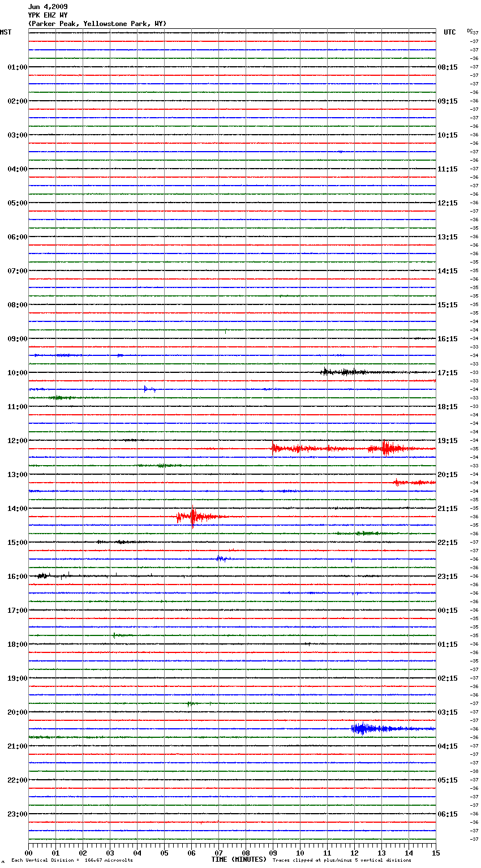
Task: Click the "(Parker Peak, Yellowstone Park, WY)" title
Action: [x=97, y=24]
